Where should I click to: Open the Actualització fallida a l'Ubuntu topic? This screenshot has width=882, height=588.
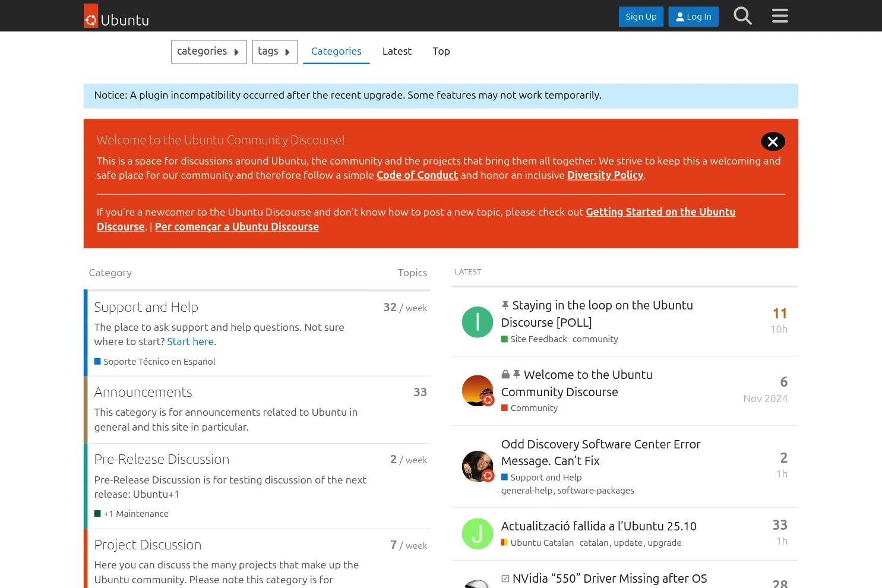599,526
